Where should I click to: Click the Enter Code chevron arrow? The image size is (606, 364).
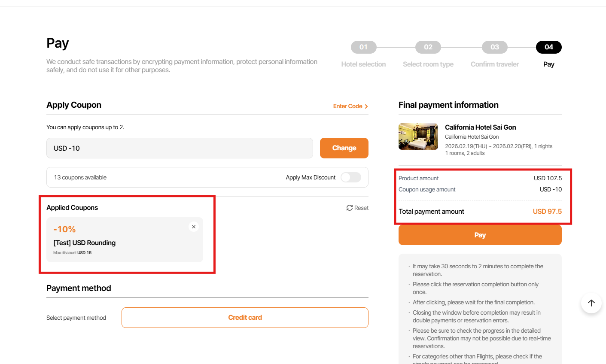[366, 106]
